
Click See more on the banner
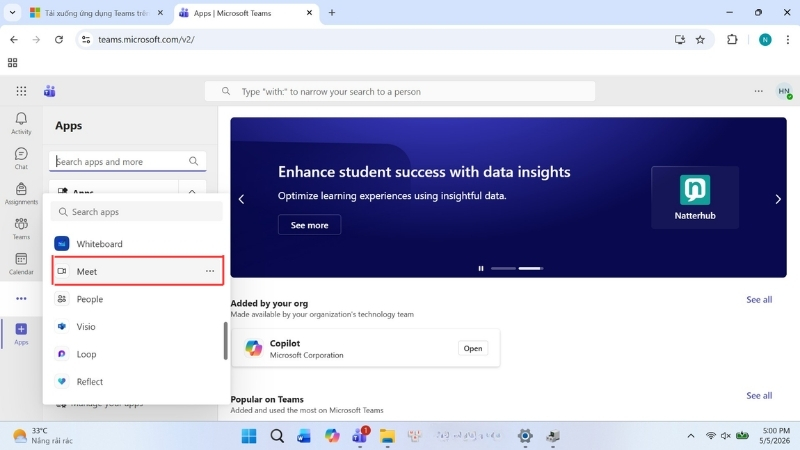pos(309,225)
